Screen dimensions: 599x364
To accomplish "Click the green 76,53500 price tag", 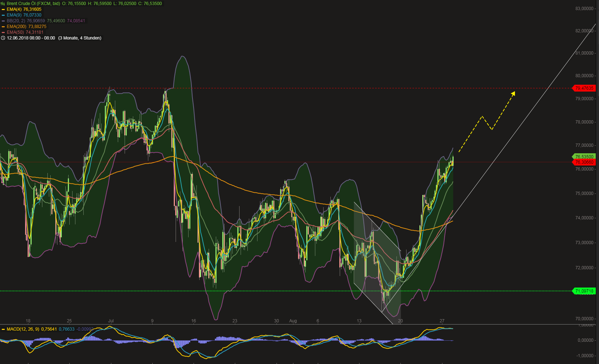I will click(x=584, y=156).
